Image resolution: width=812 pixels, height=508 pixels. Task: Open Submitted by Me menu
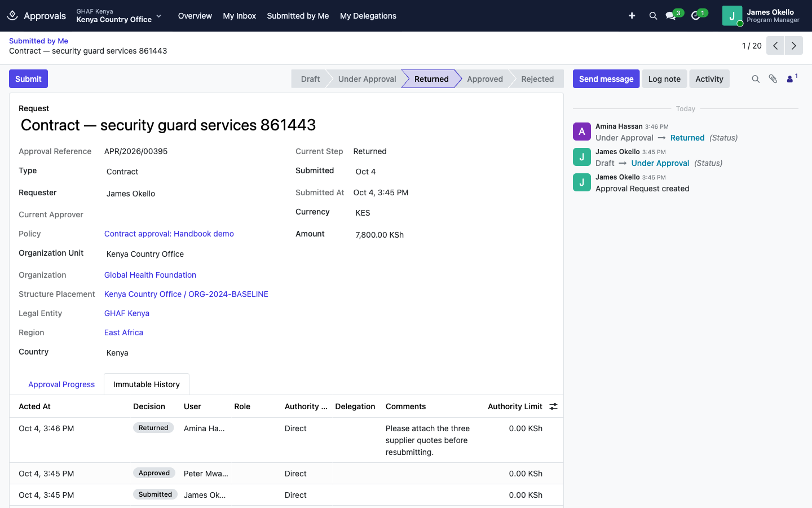298,16
